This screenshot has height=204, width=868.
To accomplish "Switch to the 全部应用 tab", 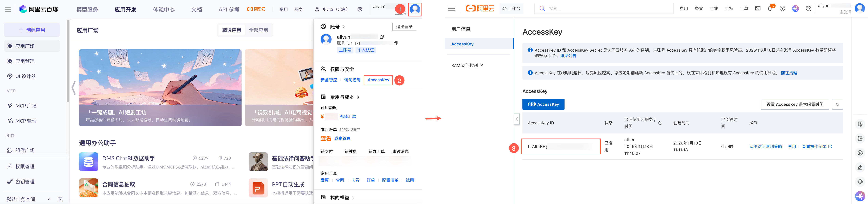I will coord(258,30).
